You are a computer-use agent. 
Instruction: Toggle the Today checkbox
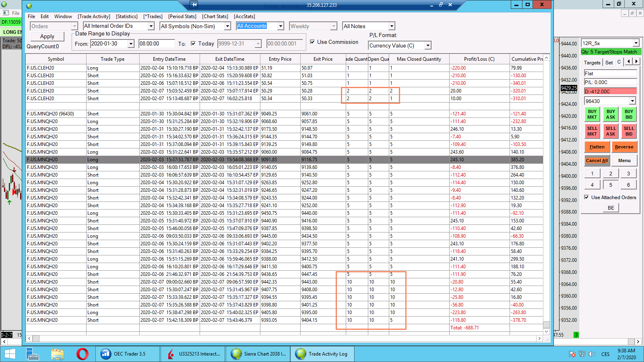click(193, 43)
